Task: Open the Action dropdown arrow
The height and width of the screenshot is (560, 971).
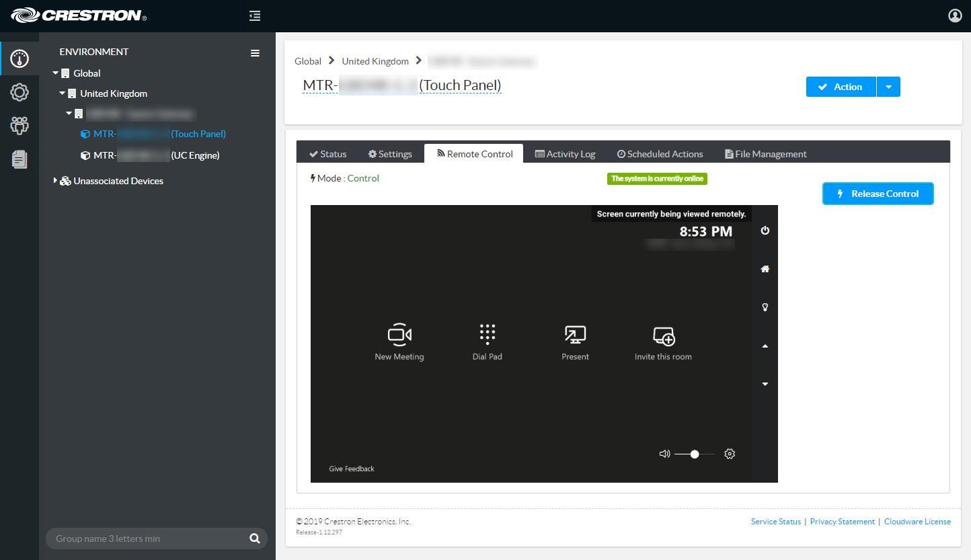Action: coord(888,87)
